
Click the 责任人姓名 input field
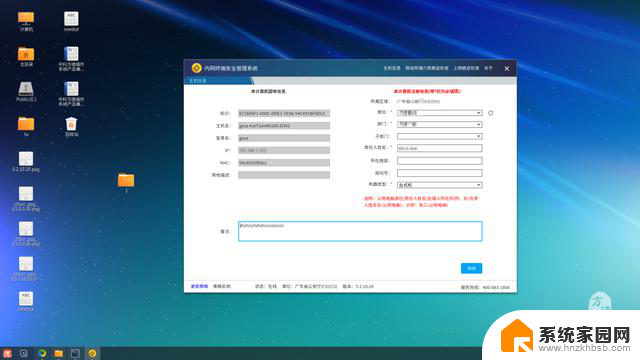coord(440,148)
